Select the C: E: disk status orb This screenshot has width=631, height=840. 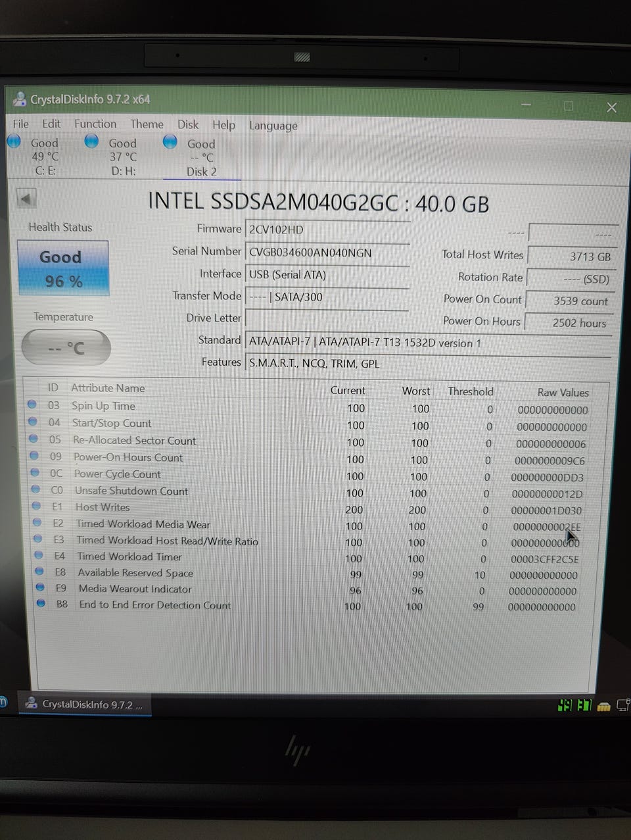[x=14, y=141]
